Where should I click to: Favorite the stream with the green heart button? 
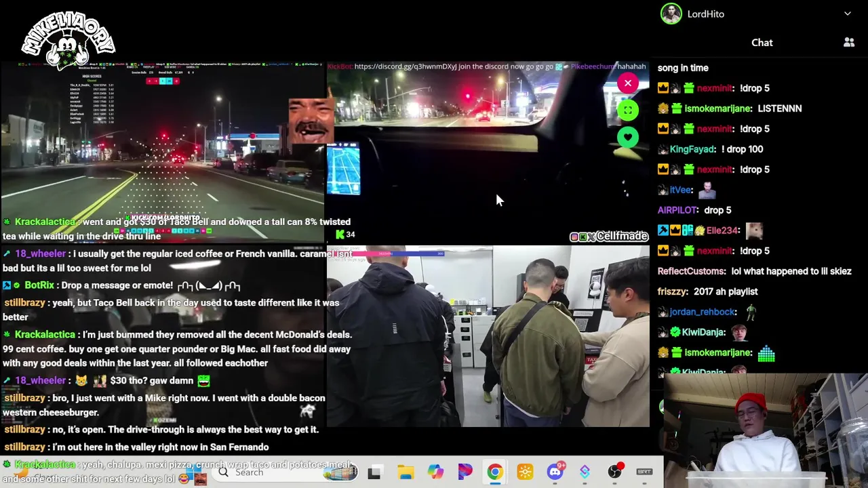[628, 137]
